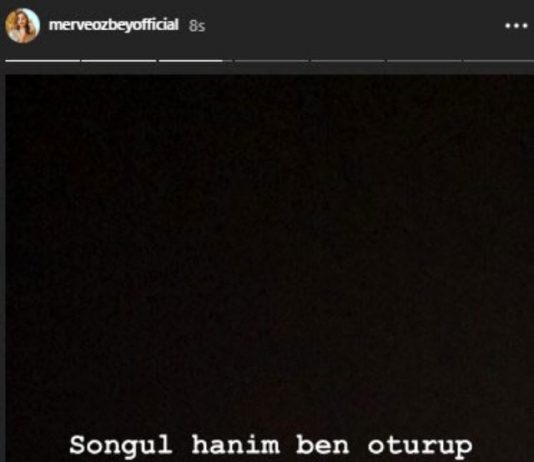Click the word "hanim" in the story text
Image resolution: width=534 pixels, height=462 pixels.
pos(236,444)
